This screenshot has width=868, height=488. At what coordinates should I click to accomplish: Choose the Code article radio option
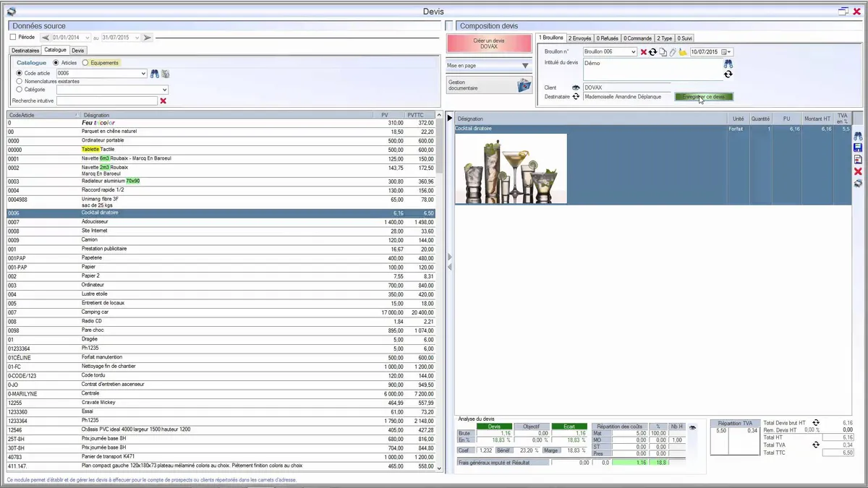point(20,73)
